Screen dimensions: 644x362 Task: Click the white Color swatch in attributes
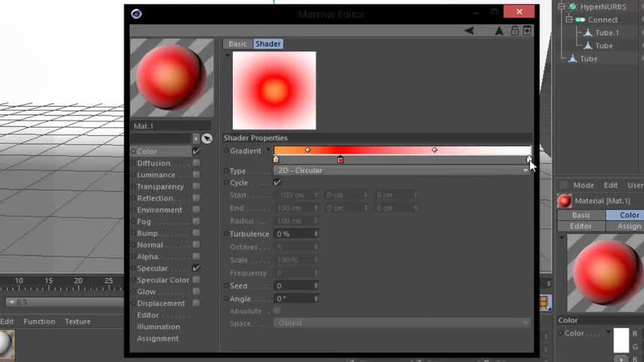coord(621,340)
